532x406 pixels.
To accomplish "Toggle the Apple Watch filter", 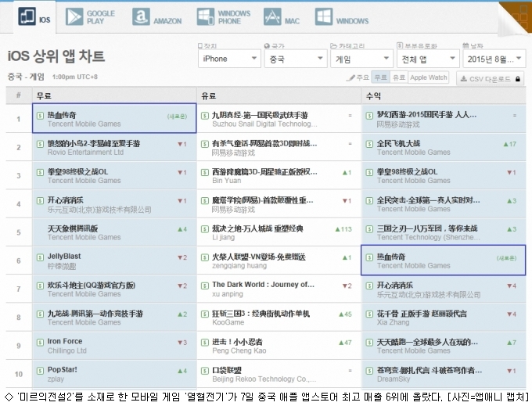I will pyautogui.click(x=428, y=77).
